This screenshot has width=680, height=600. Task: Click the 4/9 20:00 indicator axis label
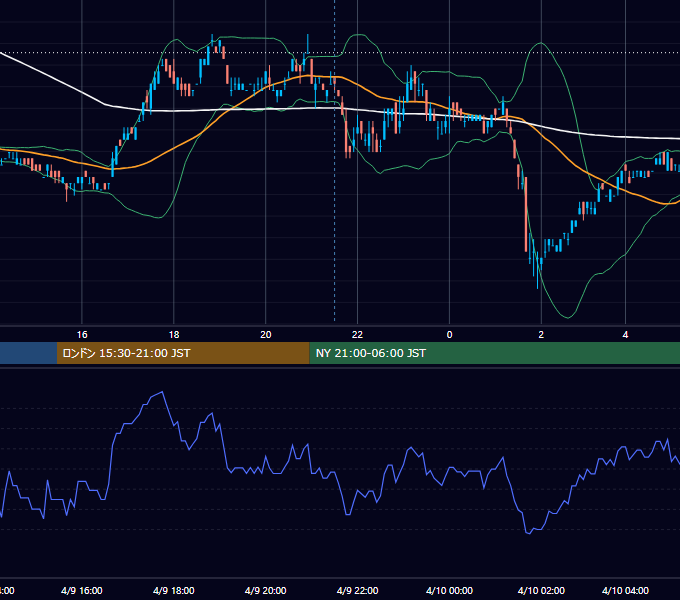pos(266,590)
